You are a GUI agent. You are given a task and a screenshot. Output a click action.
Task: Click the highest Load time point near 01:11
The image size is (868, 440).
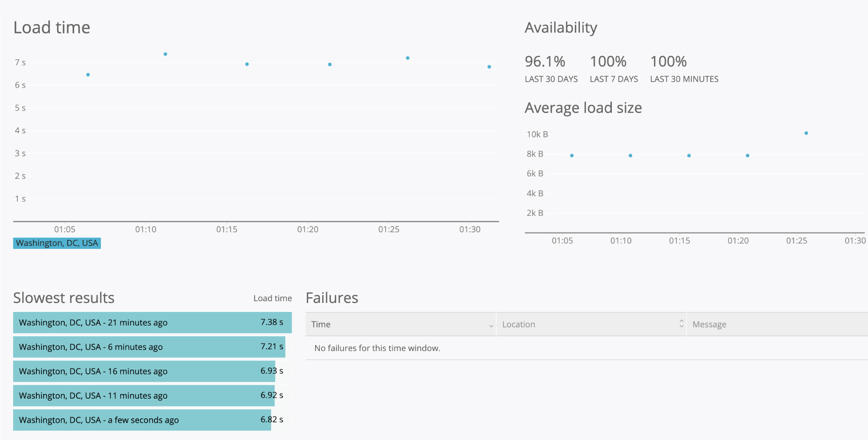click(165, 54)
